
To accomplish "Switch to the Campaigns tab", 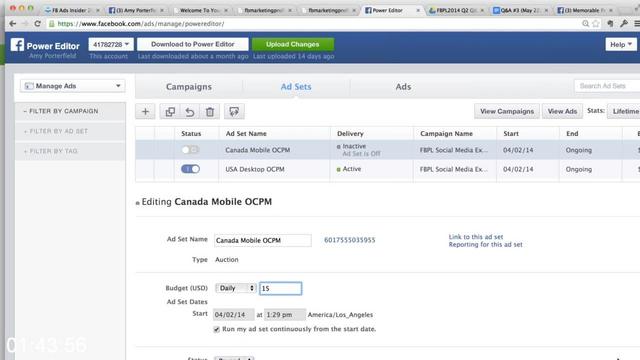I will [x=189, y=87].
